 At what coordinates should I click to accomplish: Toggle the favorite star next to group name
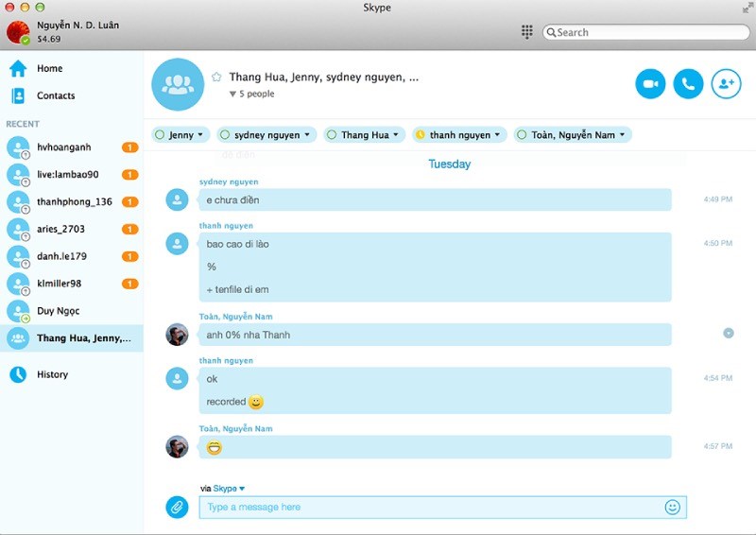(216, 78)
